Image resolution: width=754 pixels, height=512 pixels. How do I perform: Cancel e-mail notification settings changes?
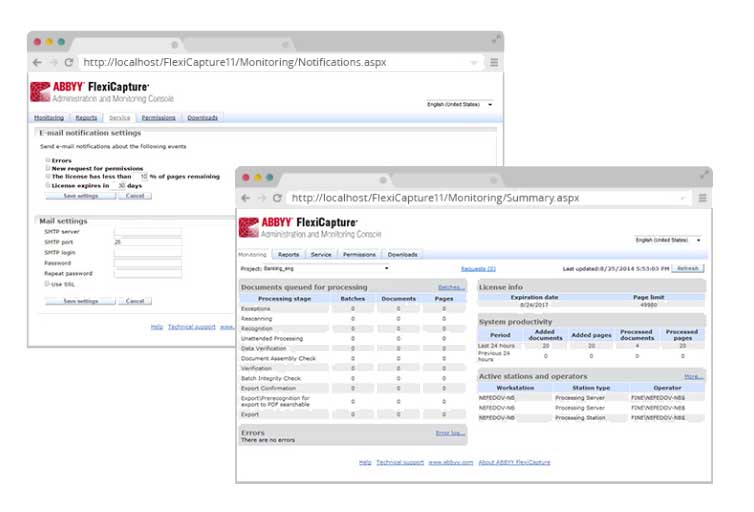tap(135, 196)
